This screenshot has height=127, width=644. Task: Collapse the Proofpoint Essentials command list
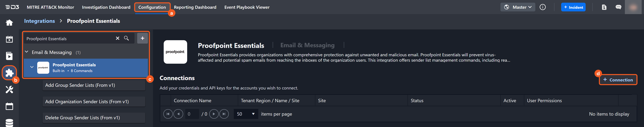pyautogui.click(x=32, y=67)
